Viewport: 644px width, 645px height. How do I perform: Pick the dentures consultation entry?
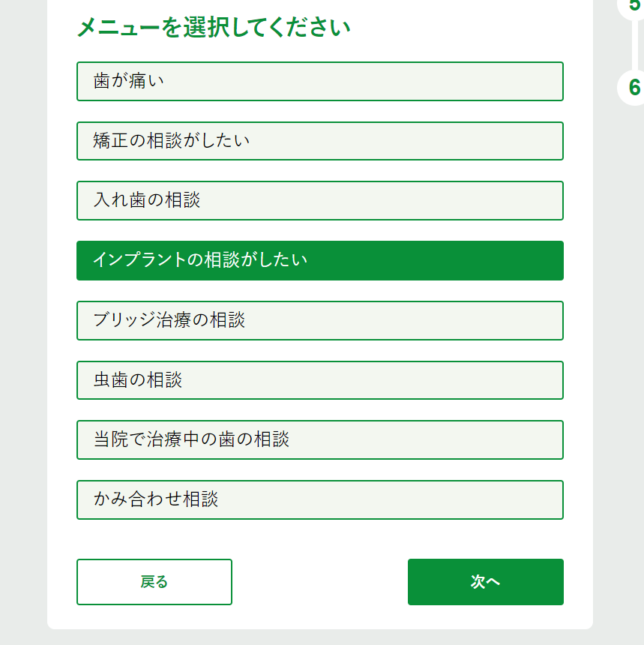point(319,200)
